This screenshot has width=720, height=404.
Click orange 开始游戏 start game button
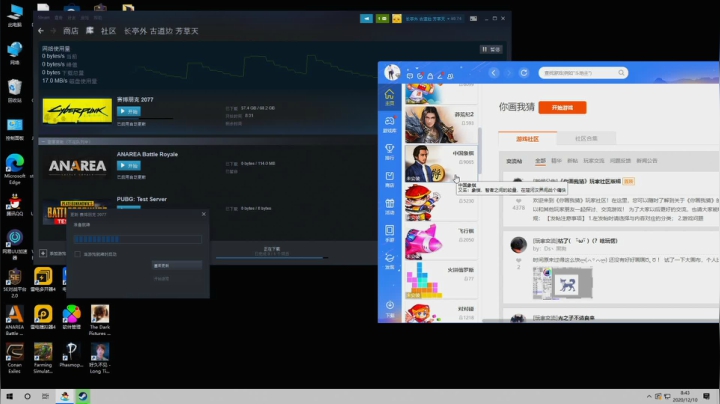coord(562,107)
